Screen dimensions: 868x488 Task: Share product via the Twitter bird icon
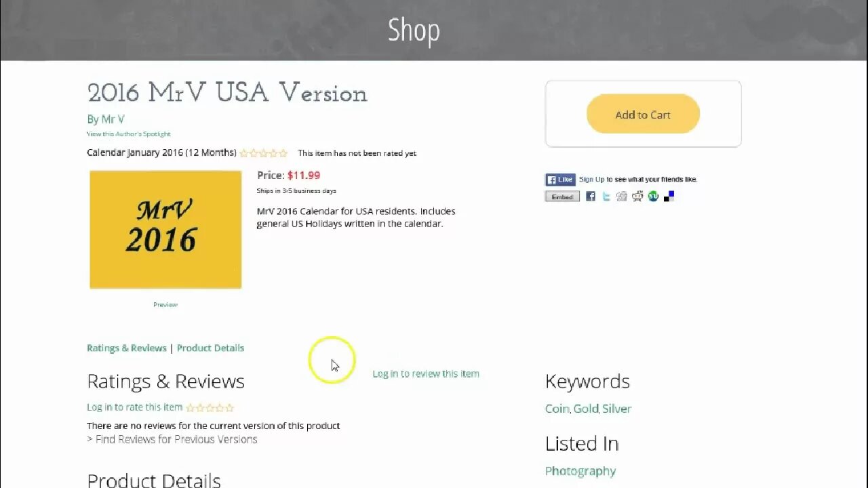pyautogui.click(x=606, y=197)
